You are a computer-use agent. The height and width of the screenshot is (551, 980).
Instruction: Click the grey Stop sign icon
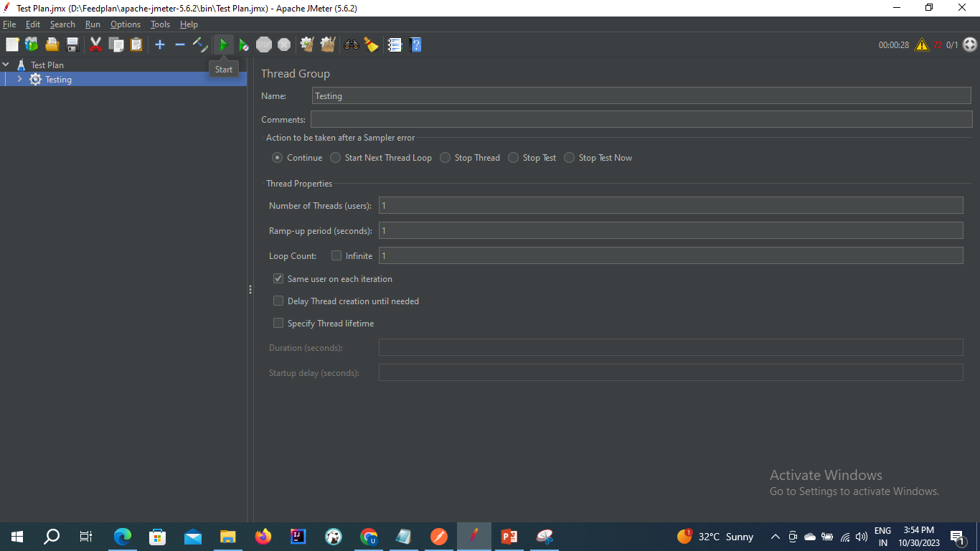pos(264,44)
